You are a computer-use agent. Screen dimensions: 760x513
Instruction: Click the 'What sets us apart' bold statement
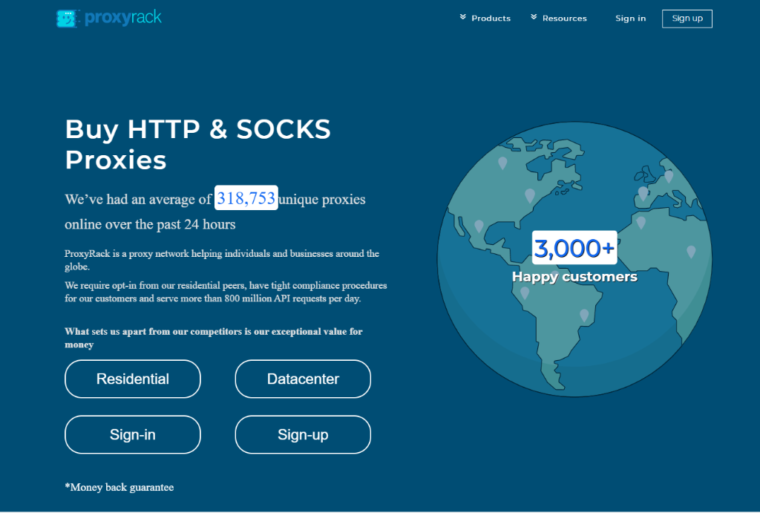tap(214, 337)
